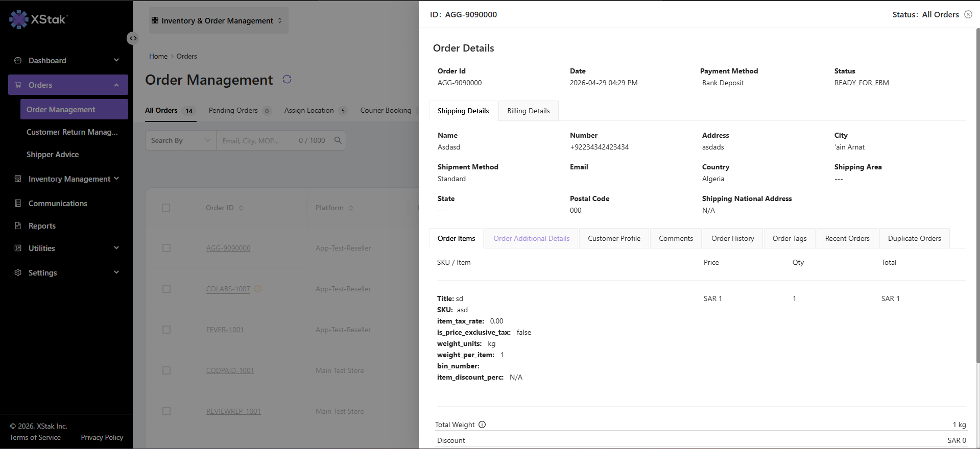Expand the Inventory & Order Management switcher
Viewport: 980px width, 449px height.
click(218, 20)
